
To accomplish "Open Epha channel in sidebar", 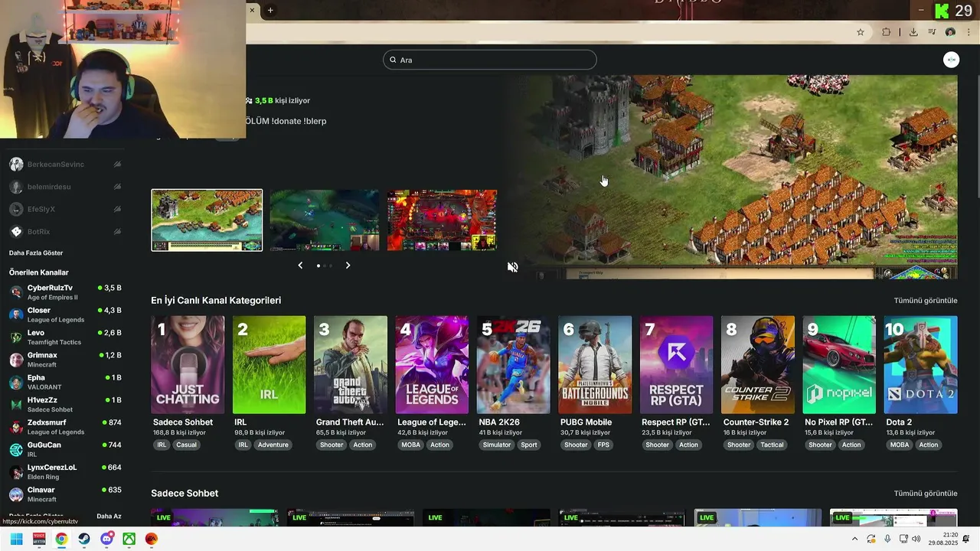I will click(x=65, y=382).
